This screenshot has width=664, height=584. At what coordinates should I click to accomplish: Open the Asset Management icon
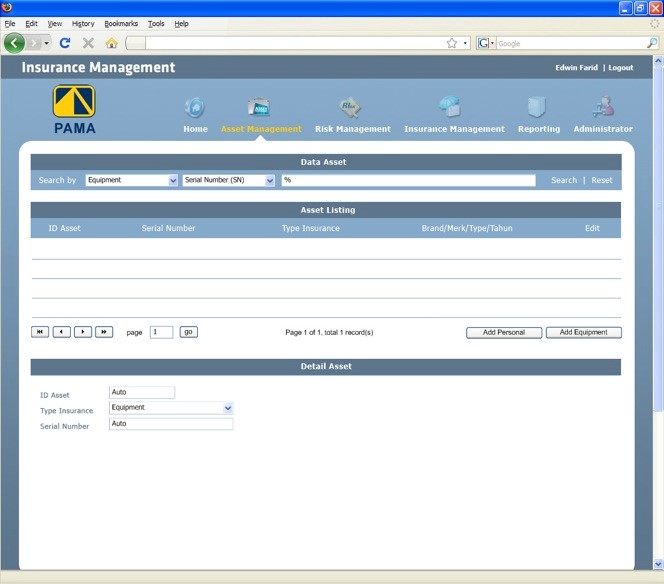coord(259,108)
